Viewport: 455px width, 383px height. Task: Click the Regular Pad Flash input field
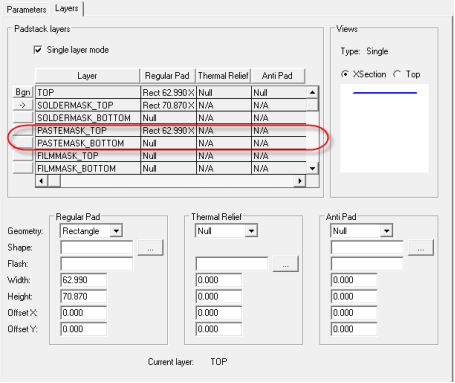(97, 264)
